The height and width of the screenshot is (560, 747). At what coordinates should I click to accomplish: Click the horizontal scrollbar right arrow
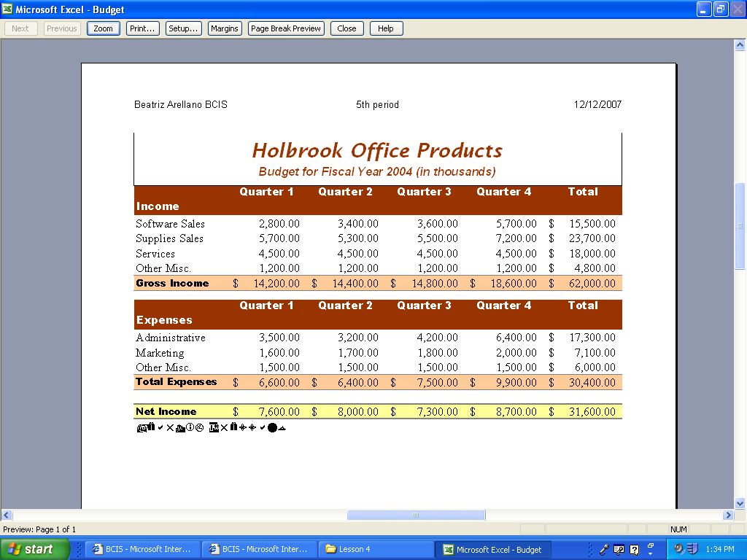point(728,515)
